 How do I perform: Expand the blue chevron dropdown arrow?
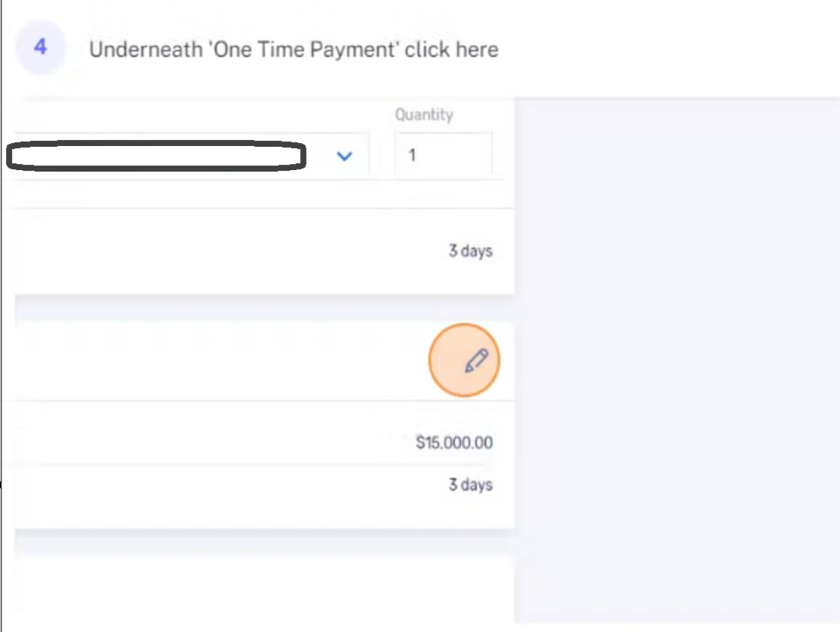[344, 156]
